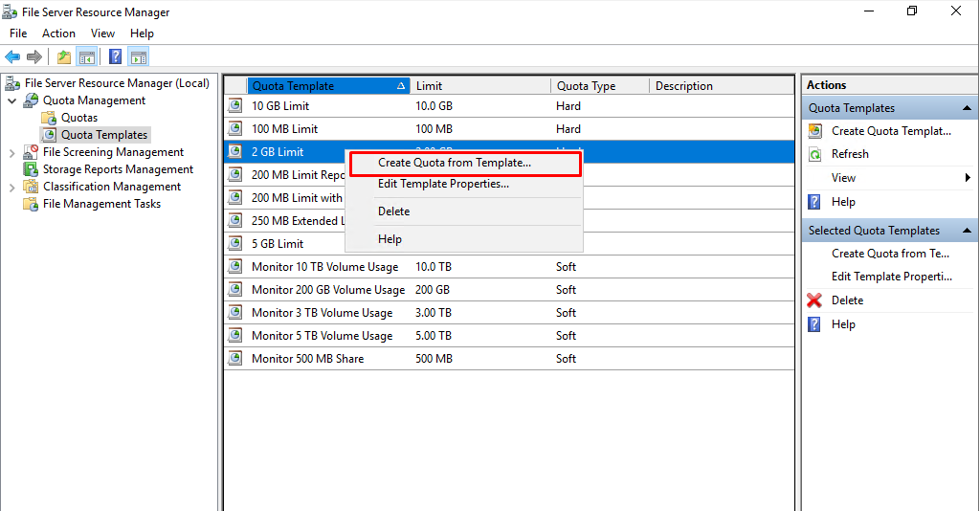The width and height of the screenshot is (980, 511).
Task: Click the 3.00 TB limit value cell
Action: [434, 313]
